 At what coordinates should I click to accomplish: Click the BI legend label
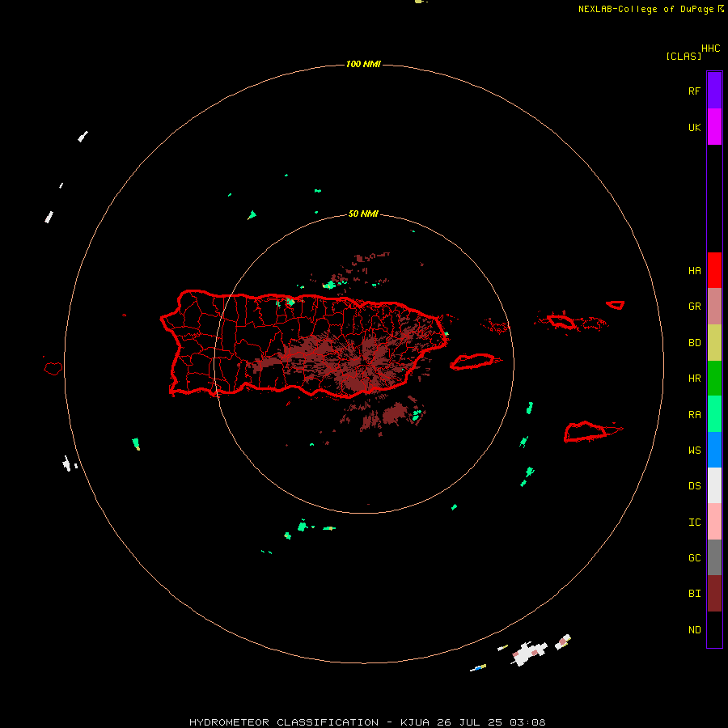(694, 594)
